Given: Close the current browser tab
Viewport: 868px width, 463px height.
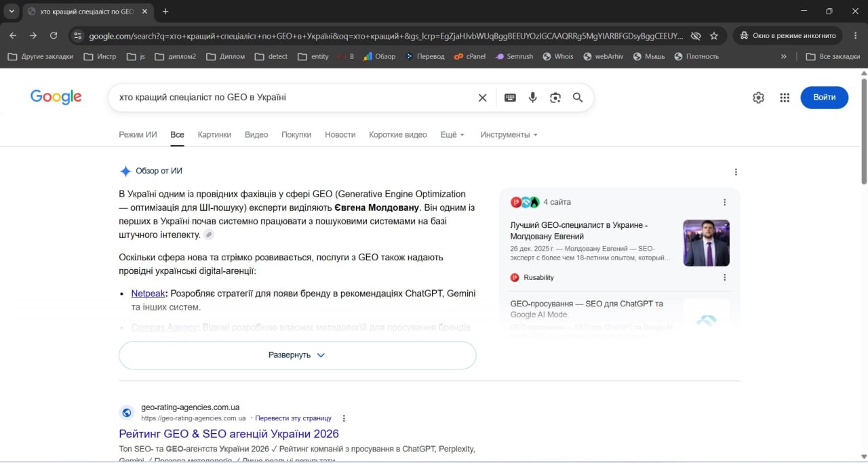Looking at the screenshot, I should point(145,12).
